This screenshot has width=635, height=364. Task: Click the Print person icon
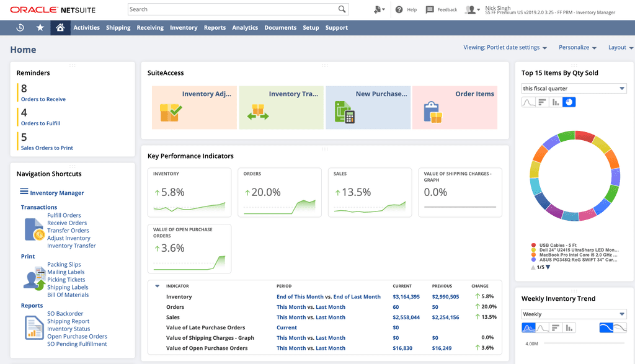tap(35, 278)
